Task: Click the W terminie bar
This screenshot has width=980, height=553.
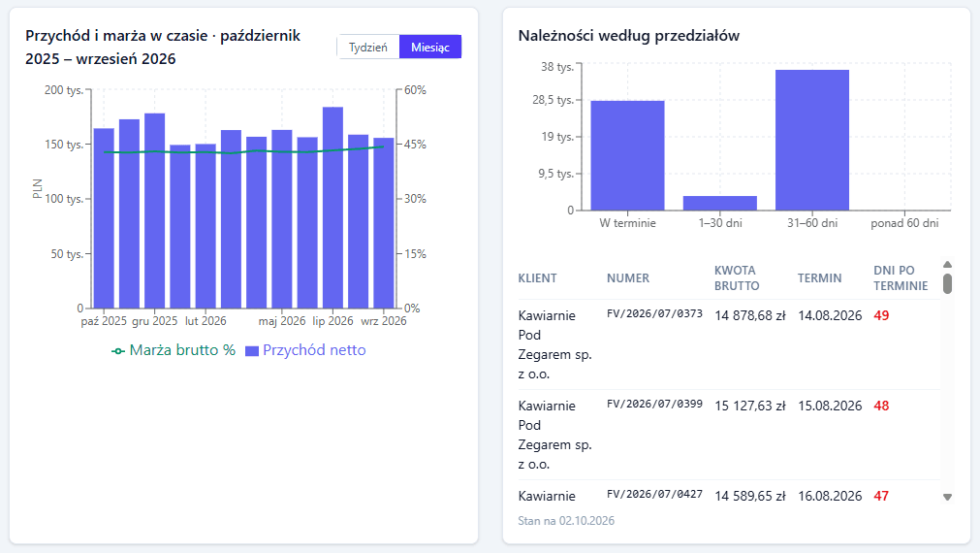Action: click(x=627, y=155)
